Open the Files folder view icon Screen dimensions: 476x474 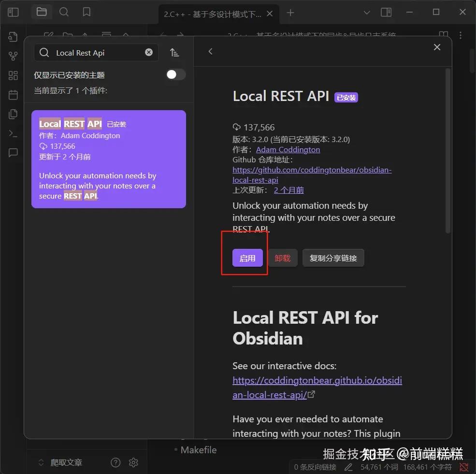tap(42, 12)
